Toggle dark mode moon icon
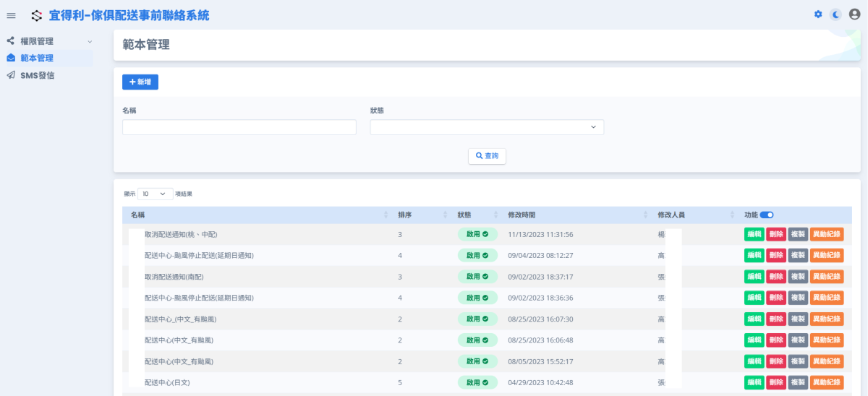Screen dimensions: 868x396 coord(835,14)
